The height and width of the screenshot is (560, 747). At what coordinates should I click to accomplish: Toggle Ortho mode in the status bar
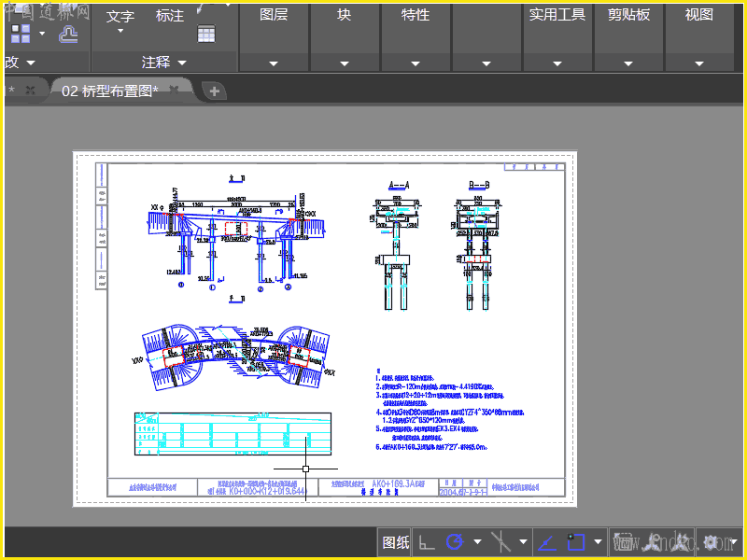coord(426,541)
